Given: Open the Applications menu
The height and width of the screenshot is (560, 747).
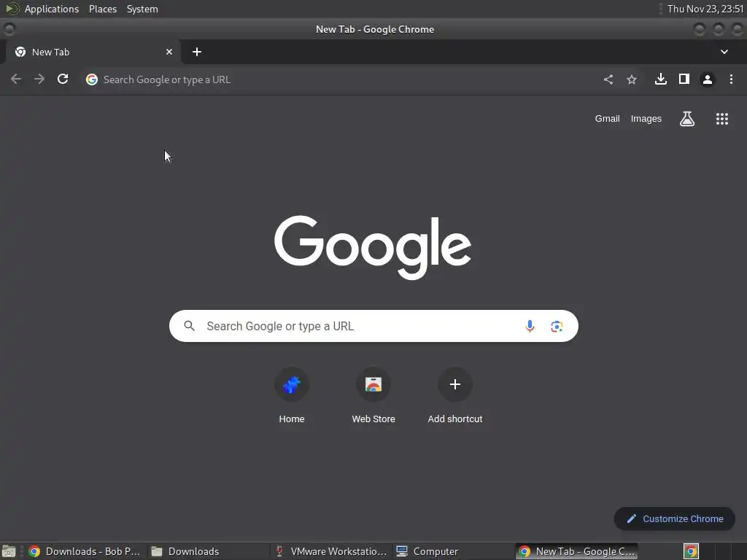Looking at the screenshot, I should 52,9.
